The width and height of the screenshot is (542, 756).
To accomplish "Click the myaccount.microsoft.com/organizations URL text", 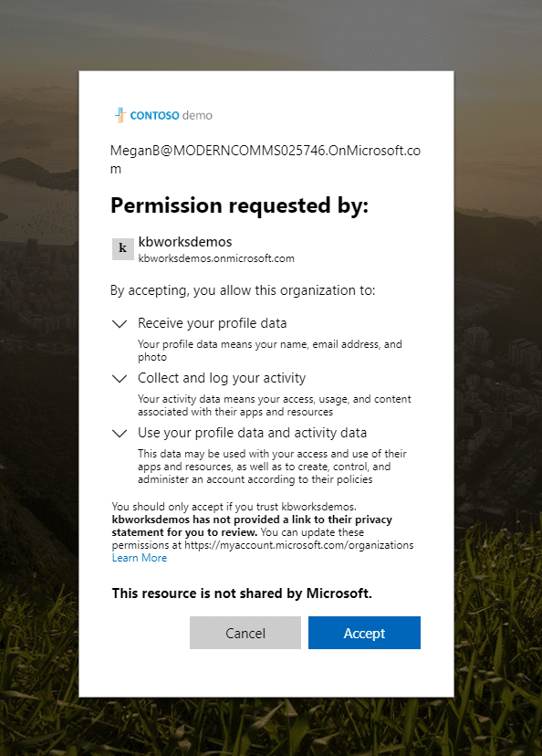I will 298,545.
